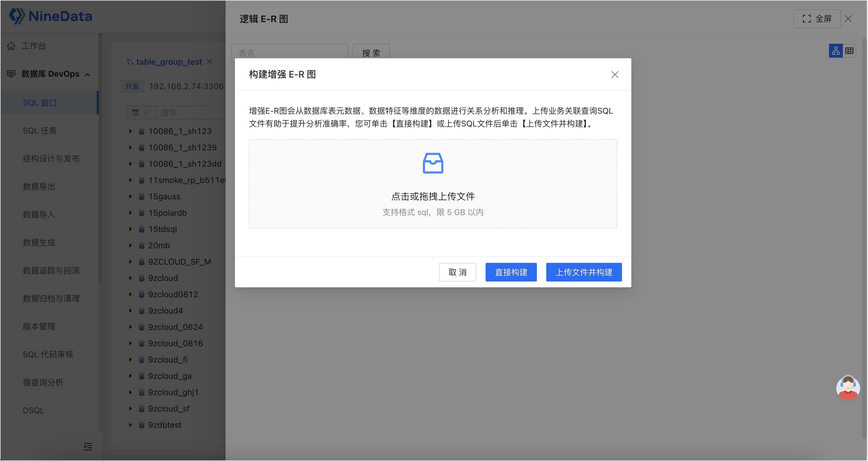Open the customer support avatar
This screenshot has height=461, width=868.
pos(848,388)
